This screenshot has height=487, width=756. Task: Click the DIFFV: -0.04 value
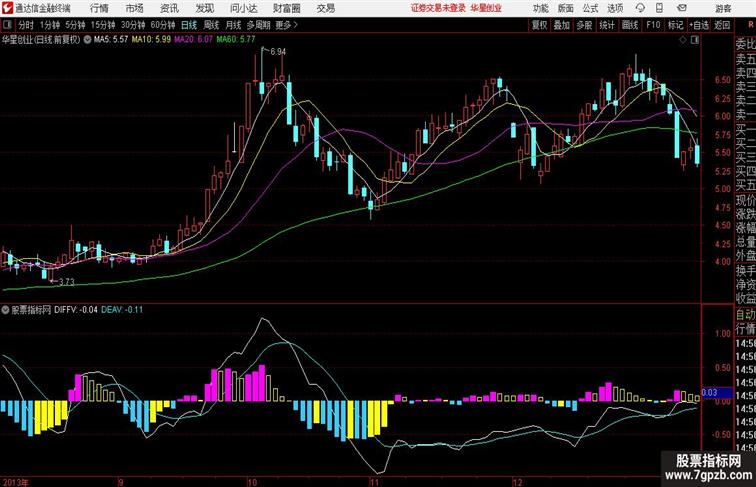[x=76, y=310]
